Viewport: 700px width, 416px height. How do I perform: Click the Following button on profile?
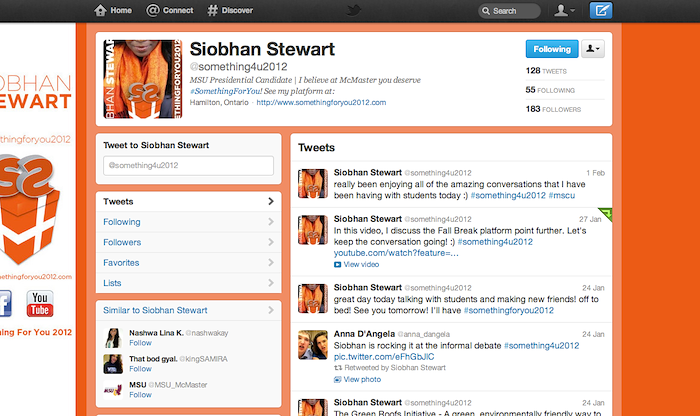(552, 49)
